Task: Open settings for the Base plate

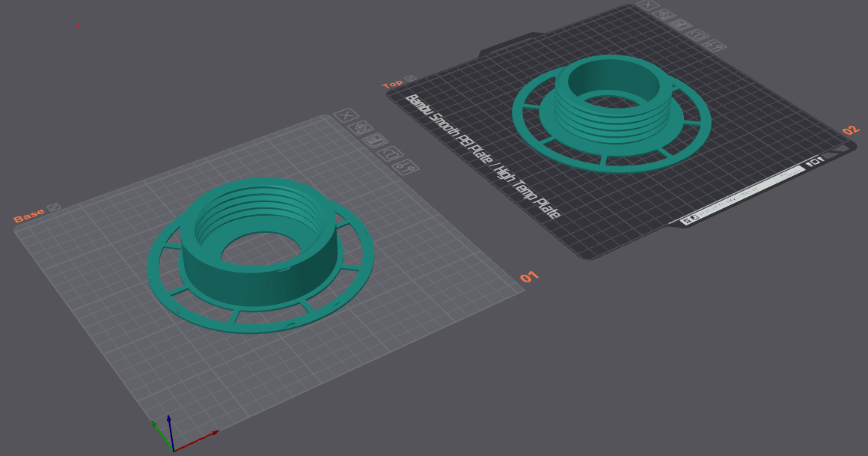Action: pos(406,168)
